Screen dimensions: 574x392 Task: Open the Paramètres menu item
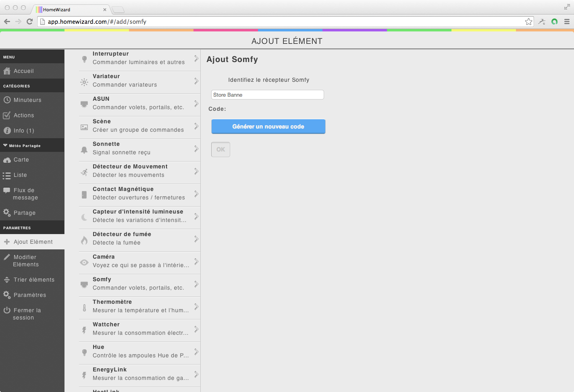32,295
